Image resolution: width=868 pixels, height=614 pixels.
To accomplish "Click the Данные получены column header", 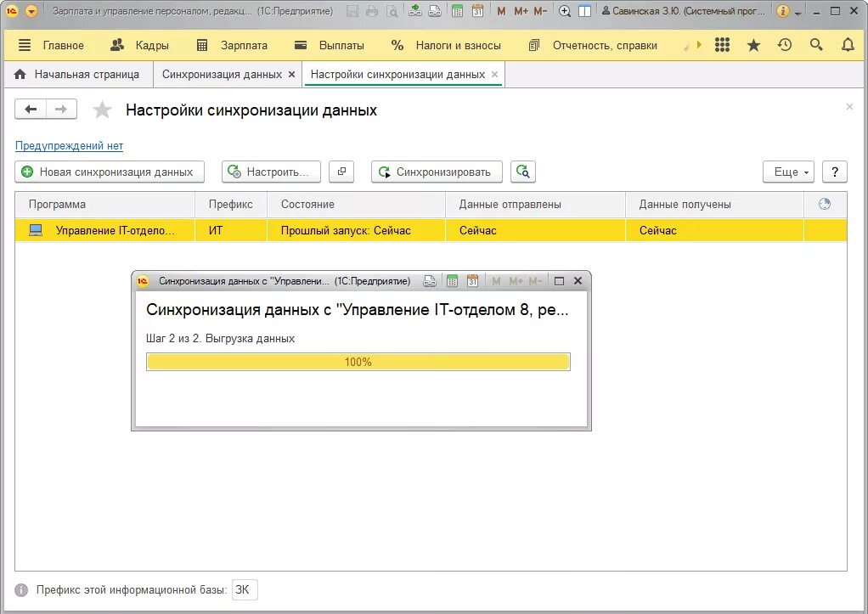I will [x=714, y=205].
